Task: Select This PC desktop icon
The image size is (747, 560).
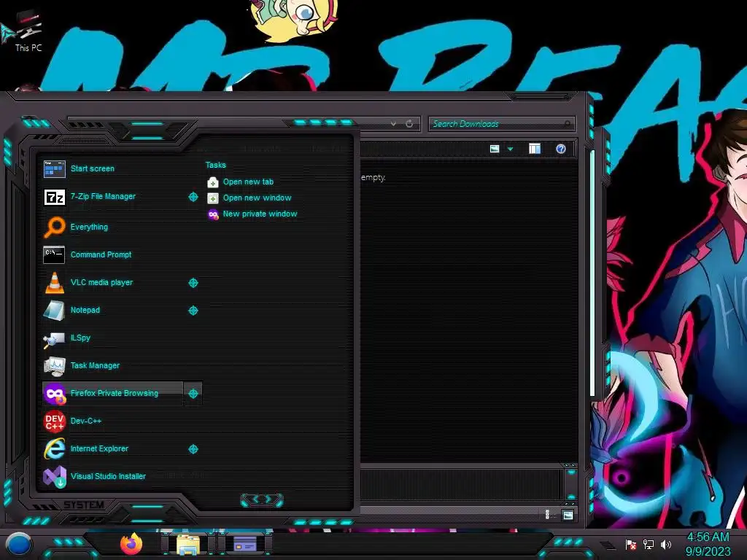Action: [x=28, y=31]
